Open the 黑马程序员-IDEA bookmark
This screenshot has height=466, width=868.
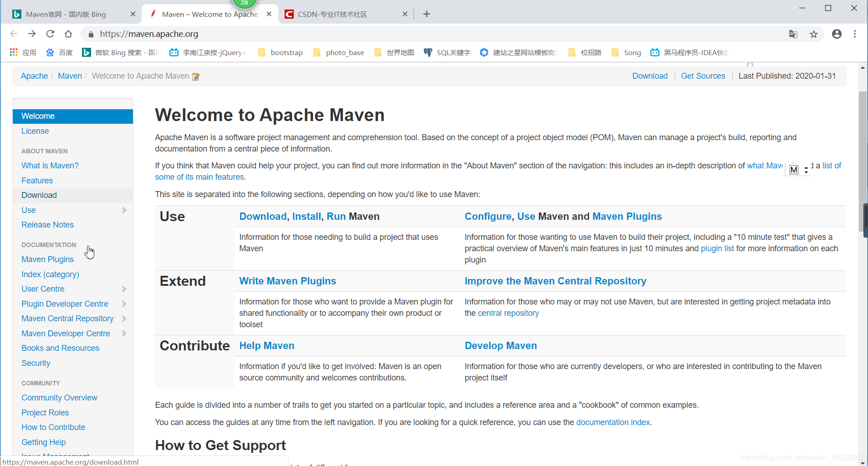[x=689, y=52]
